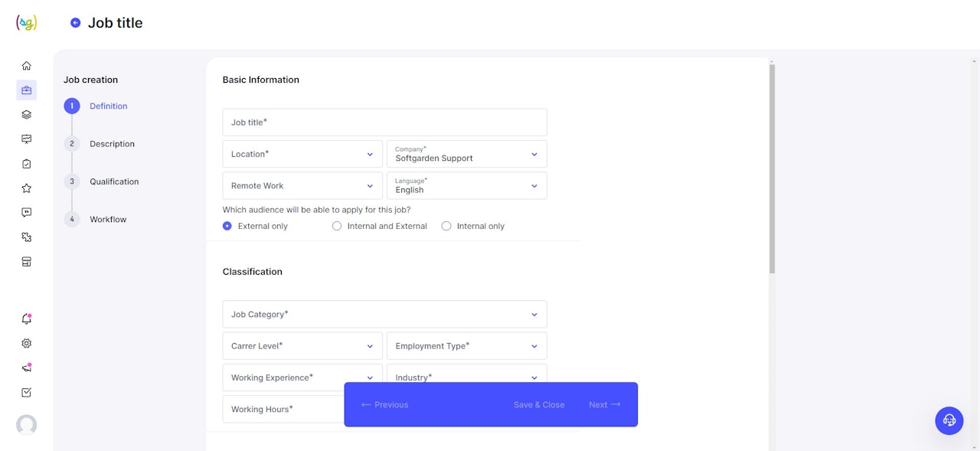980x451 pixels.
Task: Open the notifications bell icon
Action: click(x=26, y=319)
